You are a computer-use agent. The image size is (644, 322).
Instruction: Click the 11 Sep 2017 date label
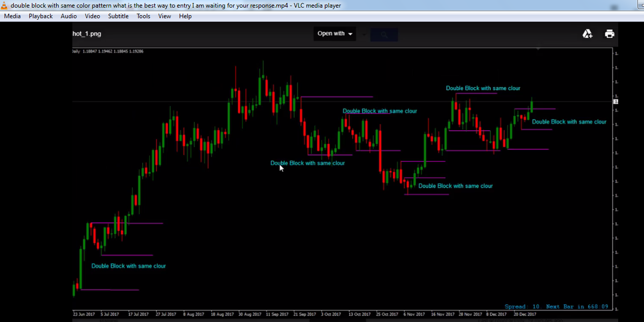pos(277,314)
